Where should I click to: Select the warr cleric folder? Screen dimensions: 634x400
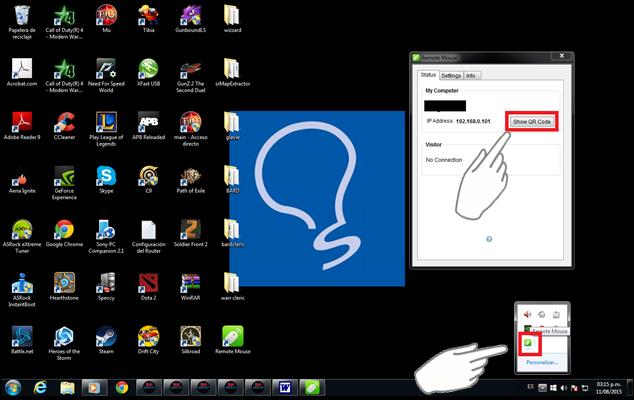(x=232, y=286)
